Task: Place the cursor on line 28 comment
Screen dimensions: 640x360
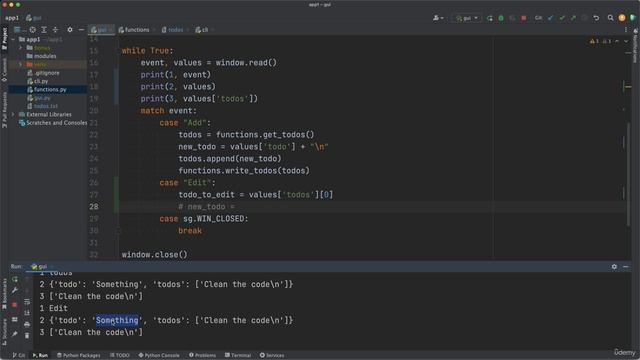Action: pyautogui.click(x=207, y=207)
